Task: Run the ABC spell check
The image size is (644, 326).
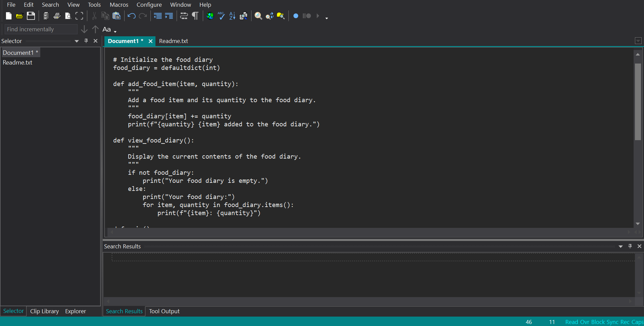Action: (221, 16)
